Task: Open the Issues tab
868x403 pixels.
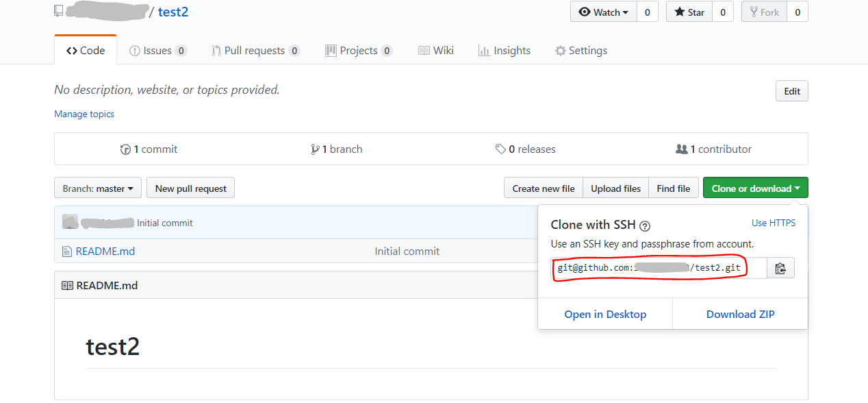Action: click(158, 50)
